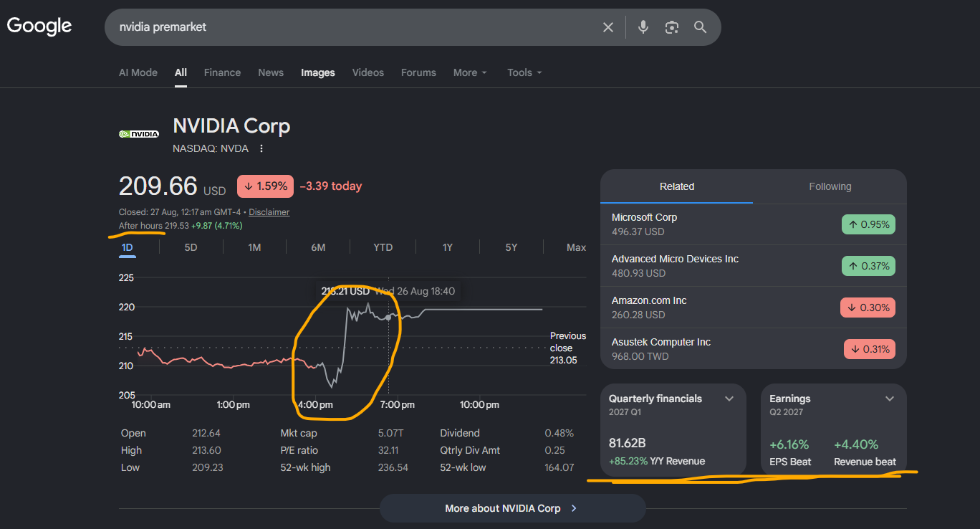Click into the nvidia premarket search field
The width and height of the screenshot is (980, 529).
351,27
